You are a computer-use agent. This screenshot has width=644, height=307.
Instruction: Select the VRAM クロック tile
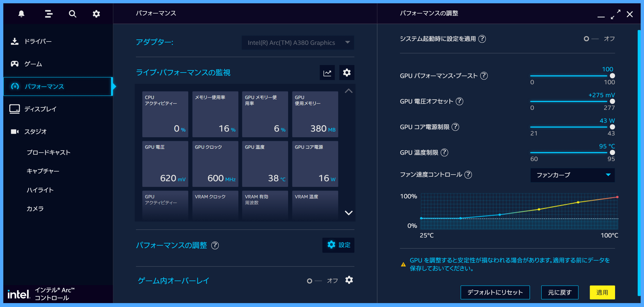click(215, 205)
